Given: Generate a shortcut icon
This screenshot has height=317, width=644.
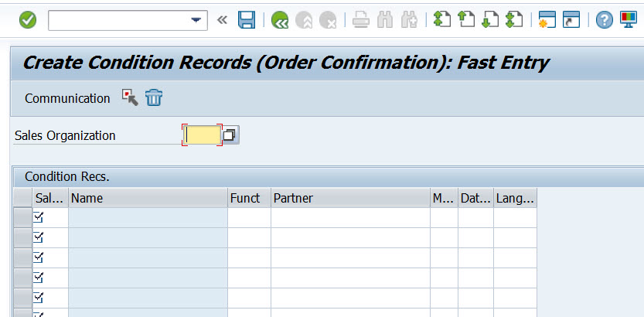Looking at the screenshot, I should [x=571, y=19].
